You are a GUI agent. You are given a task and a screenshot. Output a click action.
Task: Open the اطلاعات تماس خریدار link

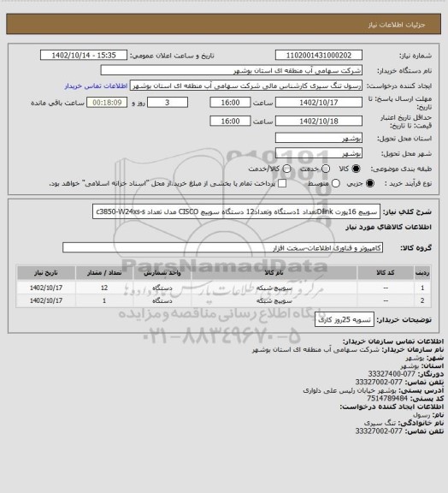[96, 86]
